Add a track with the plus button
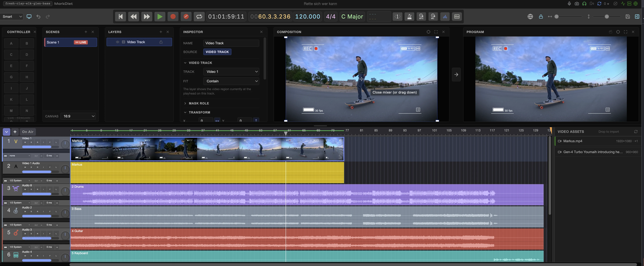644x266 pixels. (15, 131)
